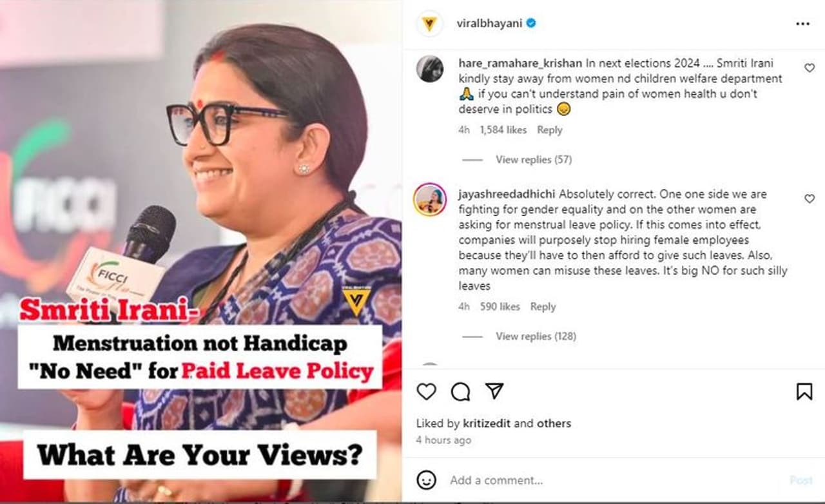Click viralbhayani profile avatar in header

pos(429,24)
